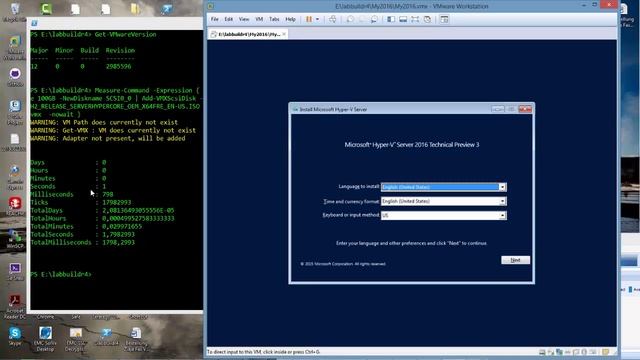
Task: Toggle the thumbnail bar view icon
Action: pyautogui.click(x=403, y=19)
